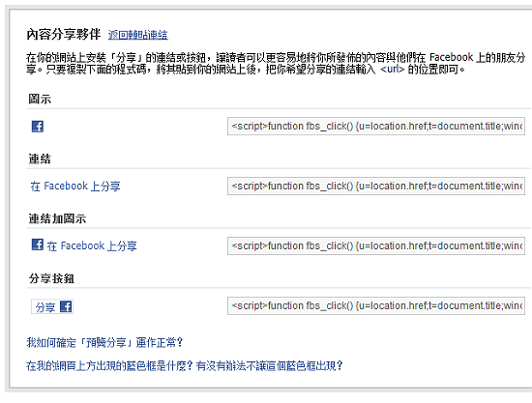Screen dimensions: 532x403
Task: Click the 連結 section heading
Action: (x=40, y=158)
